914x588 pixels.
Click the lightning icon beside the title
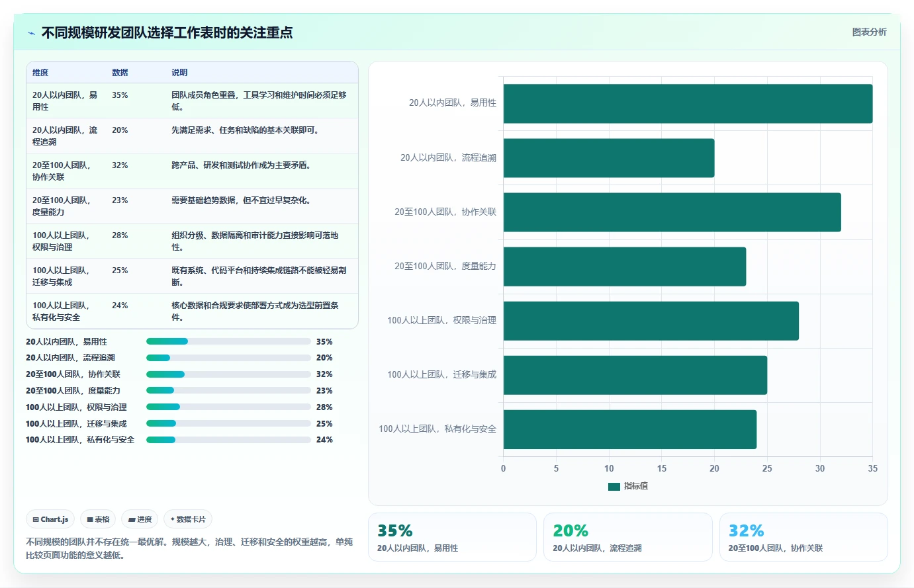[31, 33]
